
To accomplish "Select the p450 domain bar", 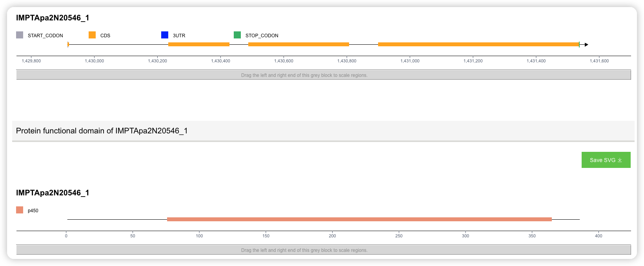I will [359, 219].
